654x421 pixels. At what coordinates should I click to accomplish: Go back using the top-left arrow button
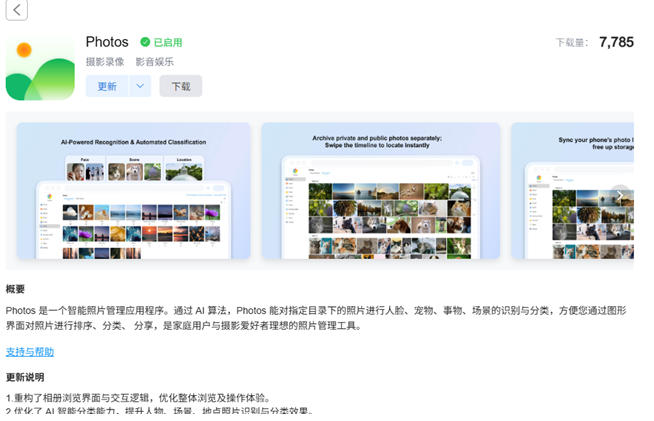coord(17,10)
